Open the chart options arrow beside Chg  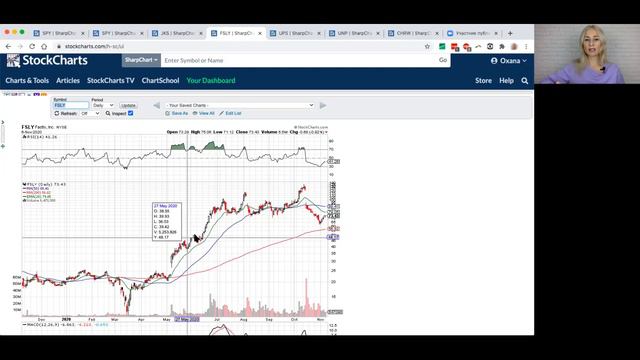coord(326,132)
